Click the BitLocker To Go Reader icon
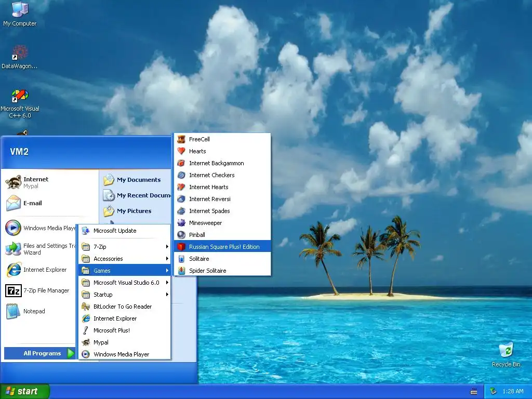This screenshot has width=532, height=399. pyautogui.click(x=86, y=307)
